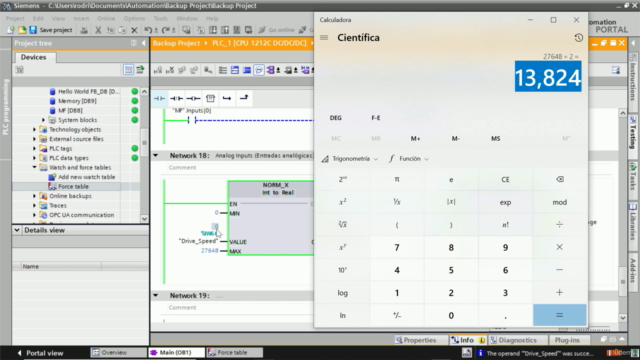
Task: Click the square root key in calculator
Action: pyautogui.click(x=342, y=224)
